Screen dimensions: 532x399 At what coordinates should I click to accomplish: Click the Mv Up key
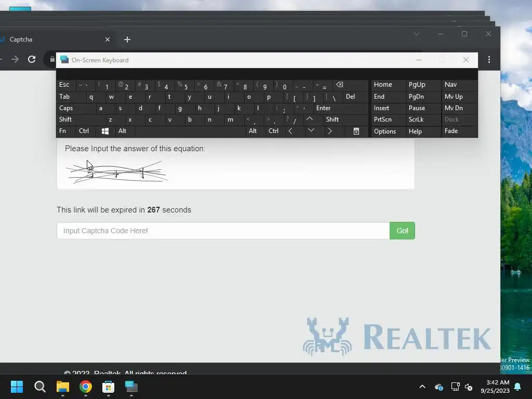459,97
